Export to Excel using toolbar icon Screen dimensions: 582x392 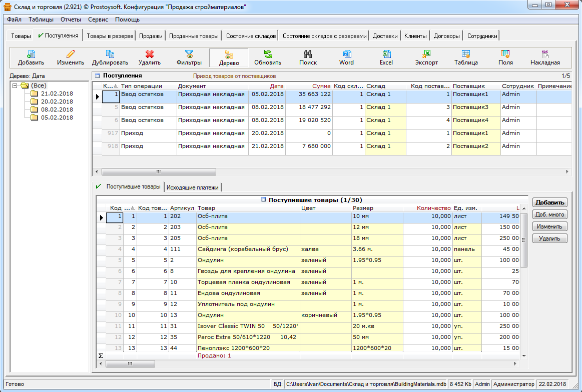tap(386, 57)
